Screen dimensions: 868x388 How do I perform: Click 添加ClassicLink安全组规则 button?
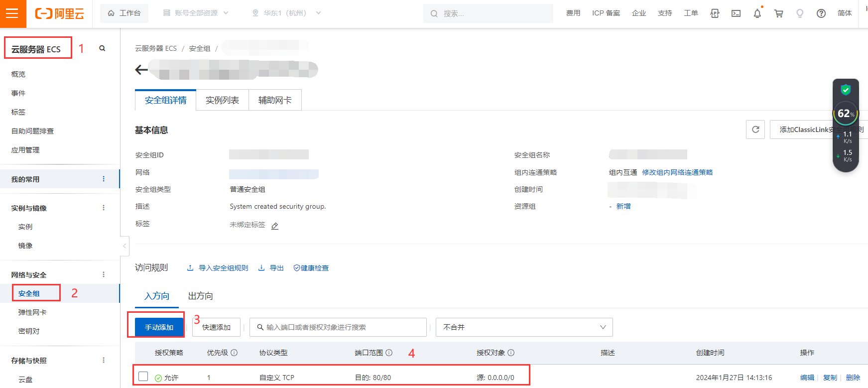[819, 129]
